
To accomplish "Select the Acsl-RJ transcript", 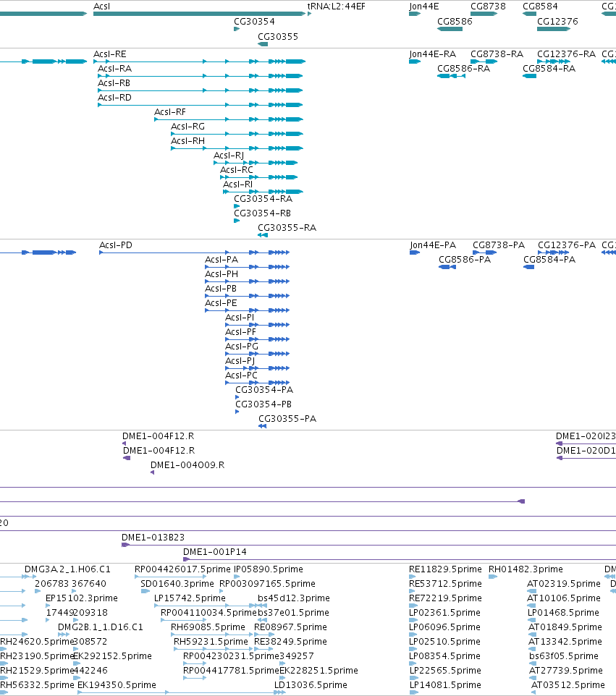I will coord(256,163).
